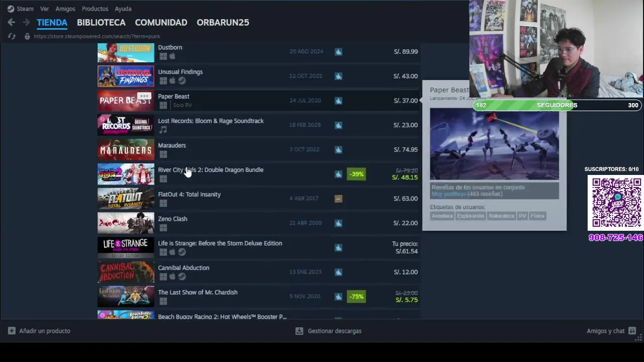Click the options dots on Paper Beast capsule
This screenshot has height=362, width=644.
144,96
